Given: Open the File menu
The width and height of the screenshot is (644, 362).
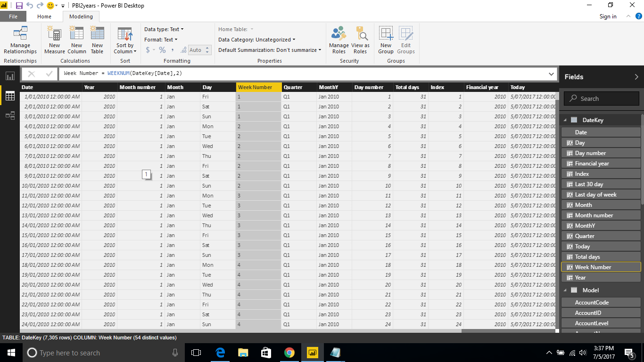Looking at the screenshot, I should click(13, 16).
